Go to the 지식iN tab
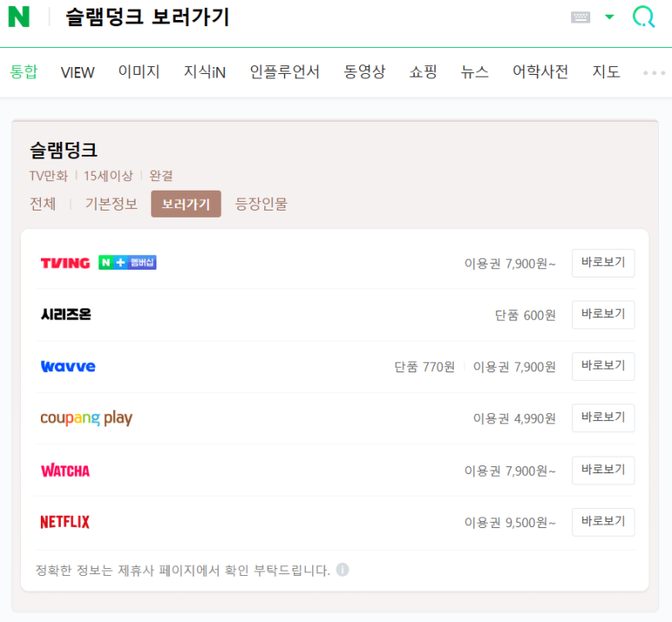This screenshot has height=622, width=672. coord(204,71)
